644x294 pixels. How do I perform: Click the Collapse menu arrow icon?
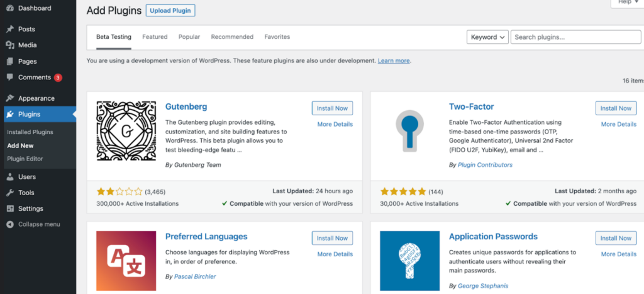pos(10,225)
